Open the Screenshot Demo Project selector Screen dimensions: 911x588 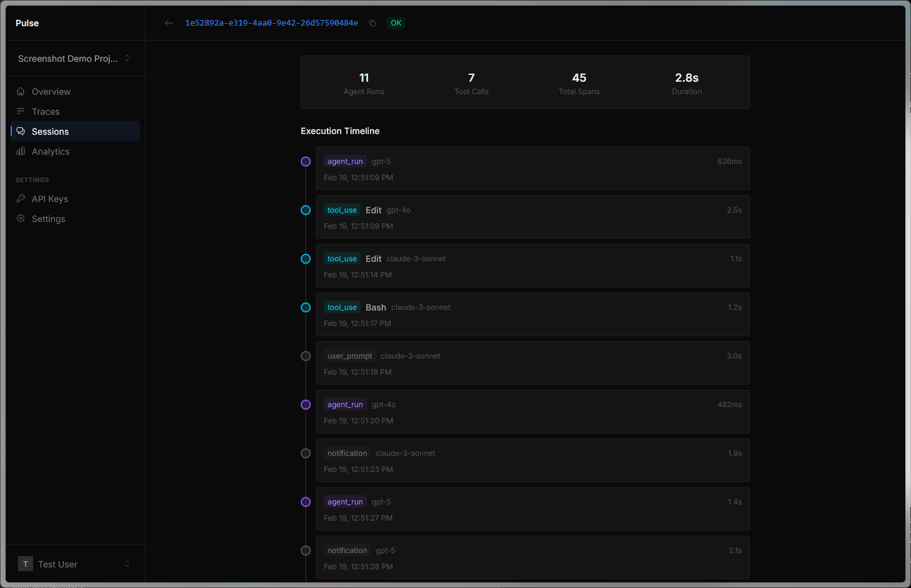click(x=74, y=58)
